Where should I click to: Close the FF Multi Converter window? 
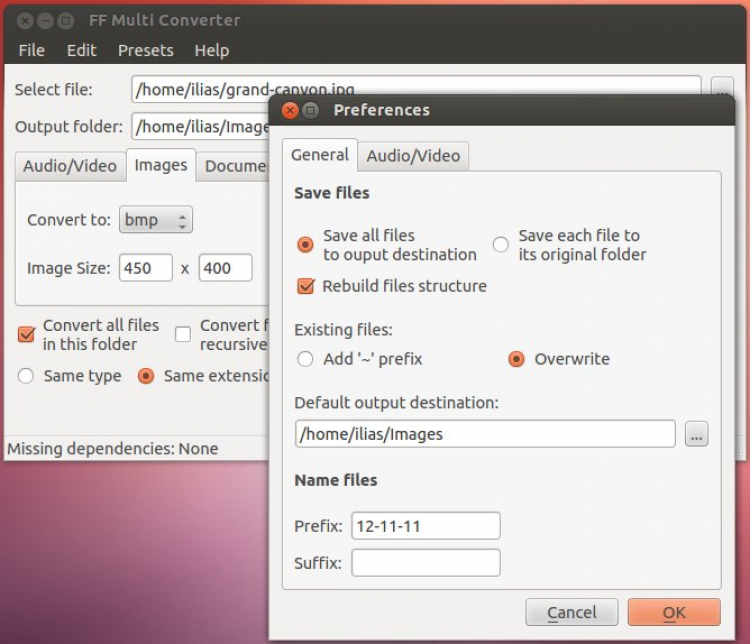[x=25, y=20]
